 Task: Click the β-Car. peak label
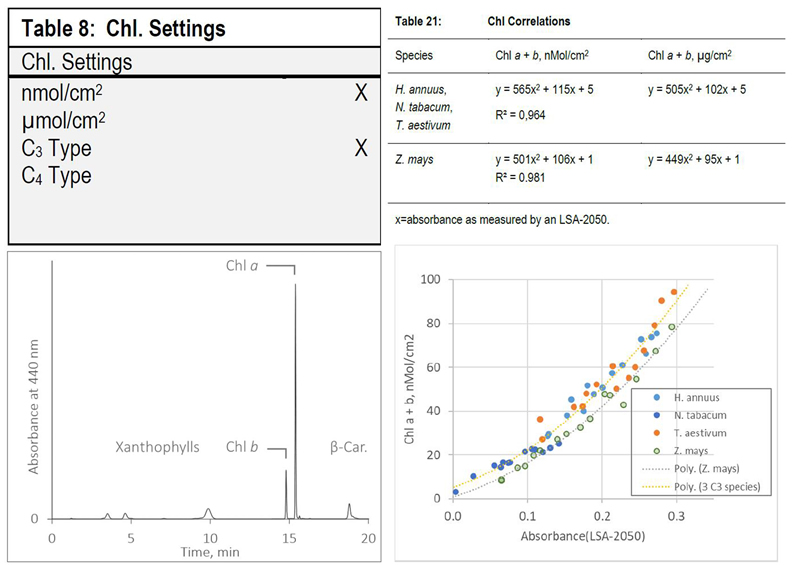pyautogui.click(x=349, y=447)
